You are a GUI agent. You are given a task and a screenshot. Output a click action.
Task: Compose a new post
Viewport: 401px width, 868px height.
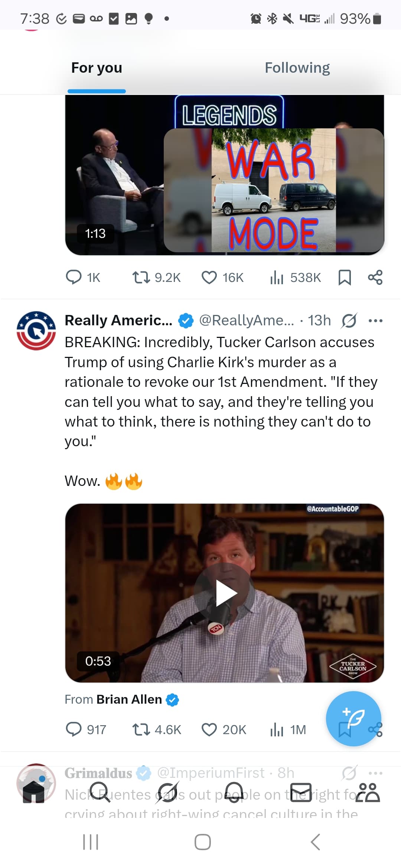353,718
